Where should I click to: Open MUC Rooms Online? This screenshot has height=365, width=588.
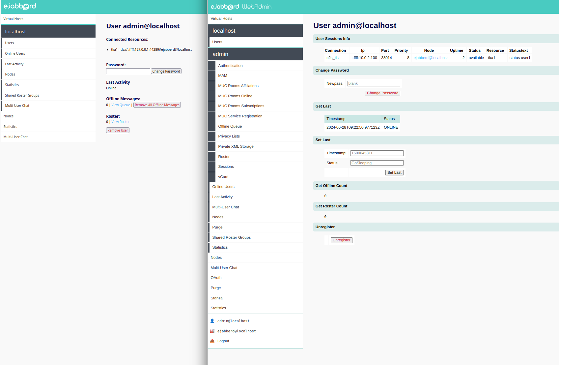tap(235, 96)
